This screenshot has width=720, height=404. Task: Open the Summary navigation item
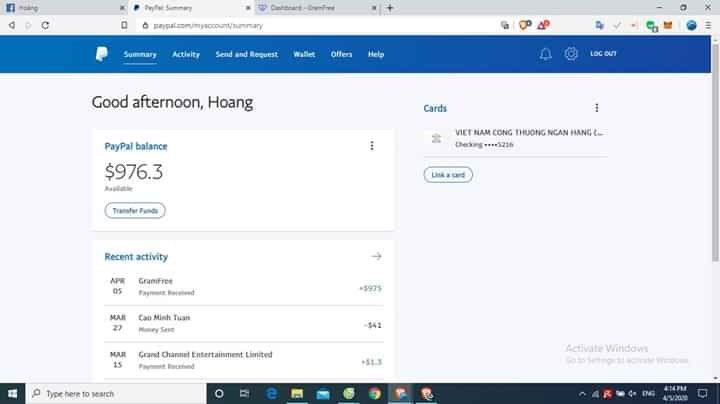140,54
